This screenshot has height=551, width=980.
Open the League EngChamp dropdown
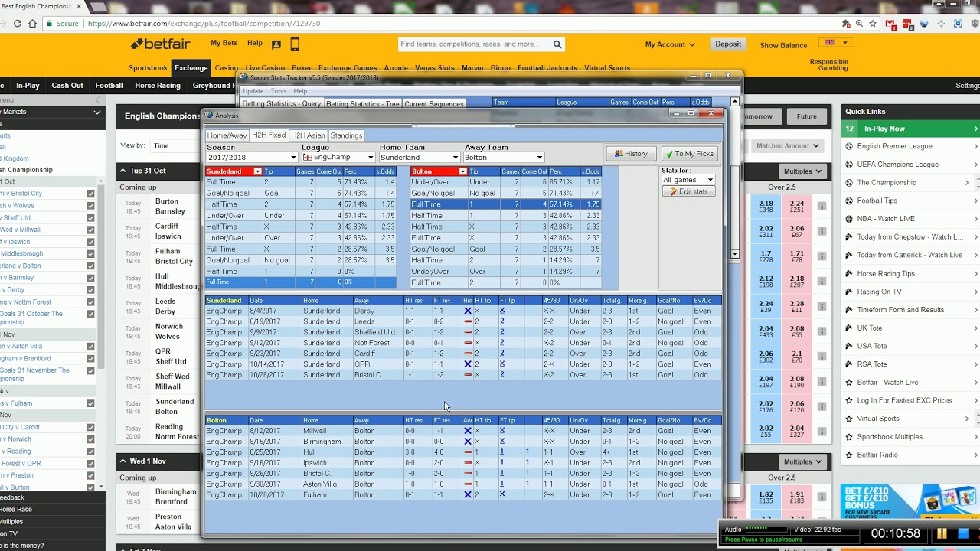pos(371,158)
